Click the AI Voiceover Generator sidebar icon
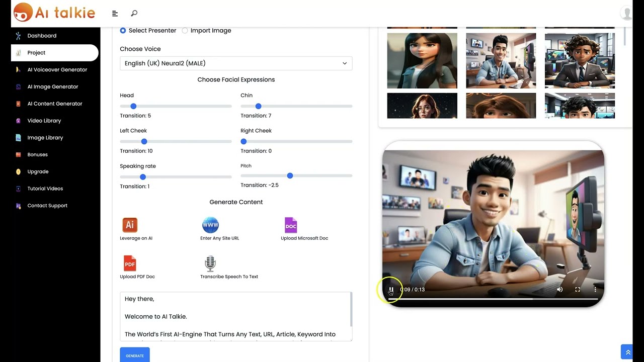 click(x=18, y=70)
